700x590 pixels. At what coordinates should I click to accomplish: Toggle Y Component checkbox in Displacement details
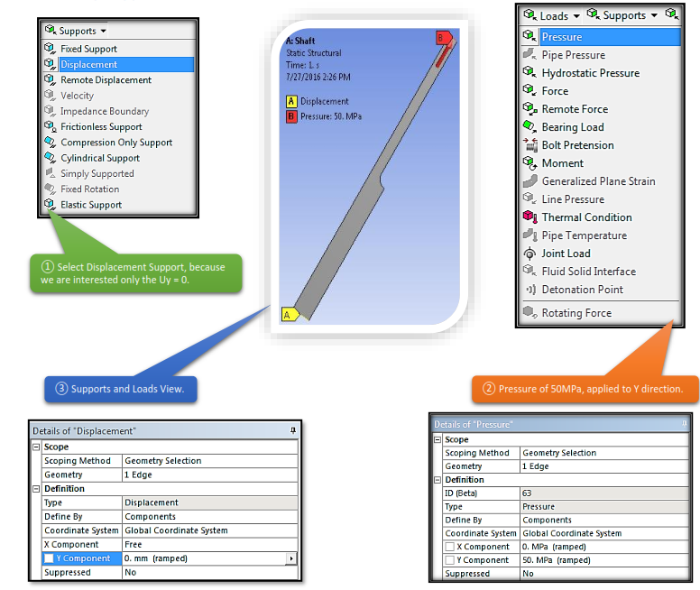point(50,558)
